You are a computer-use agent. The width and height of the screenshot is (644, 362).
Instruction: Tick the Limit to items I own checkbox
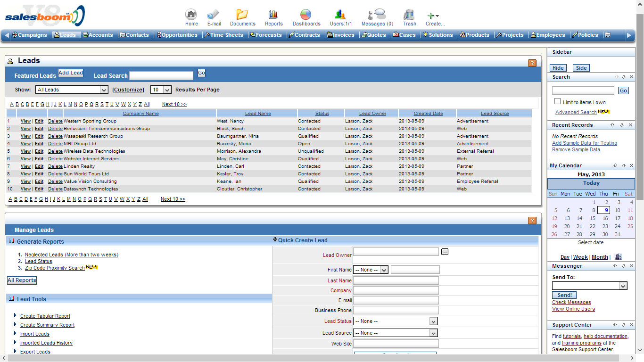(558, 101)
